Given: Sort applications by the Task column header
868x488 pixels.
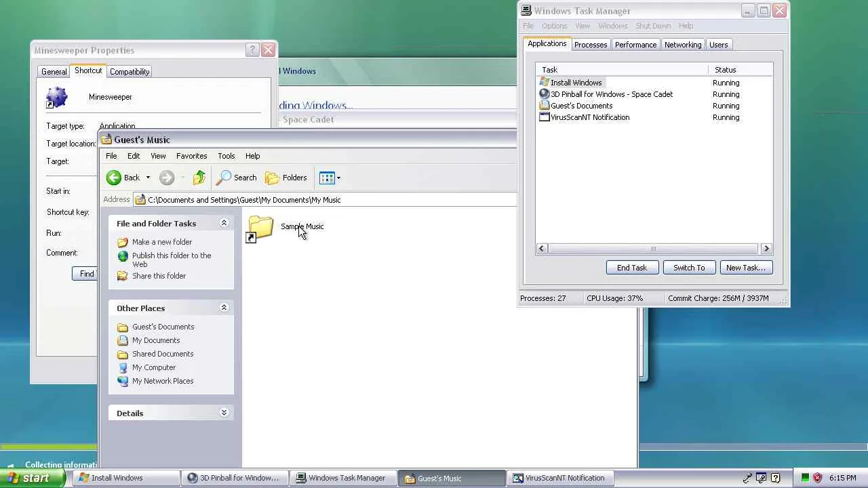Looking at the screenshot, I should 622,70.
